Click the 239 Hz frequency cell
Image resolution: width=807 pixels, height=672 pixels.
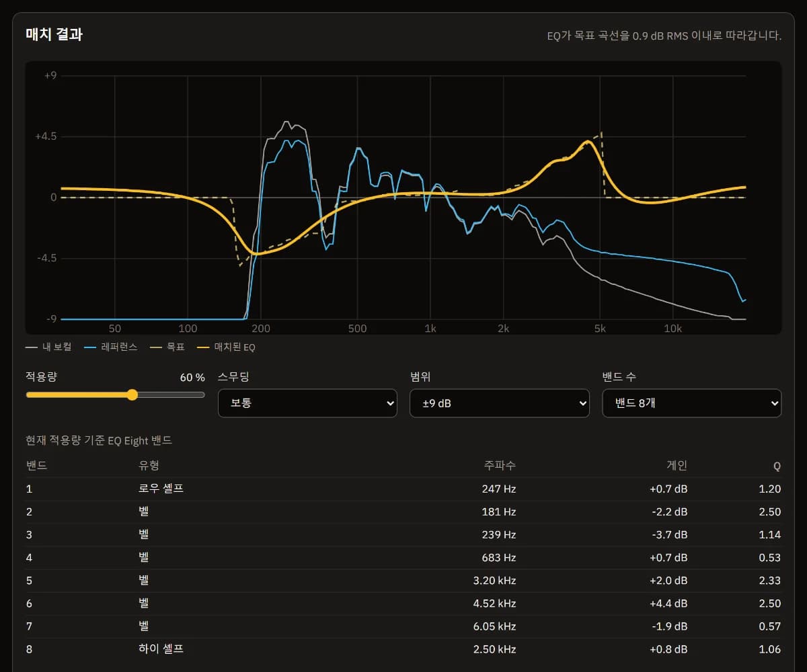[x=499, y=535]
